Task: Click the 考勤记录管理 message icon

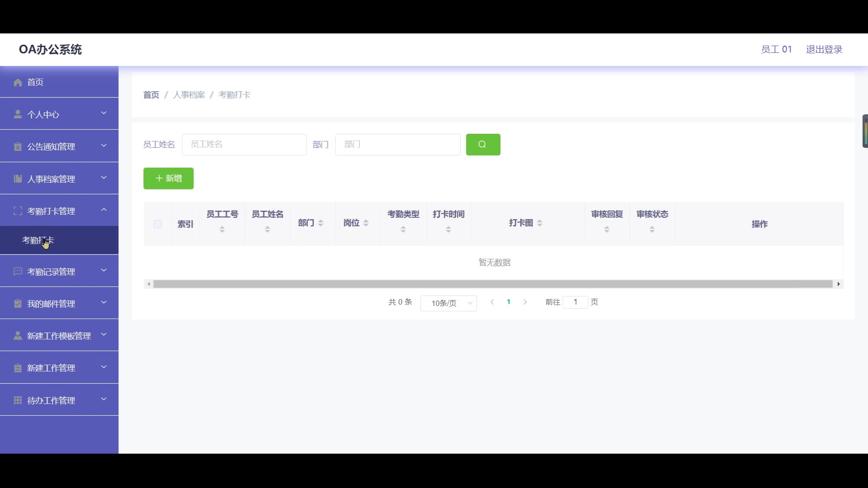Action: point(18,272)
